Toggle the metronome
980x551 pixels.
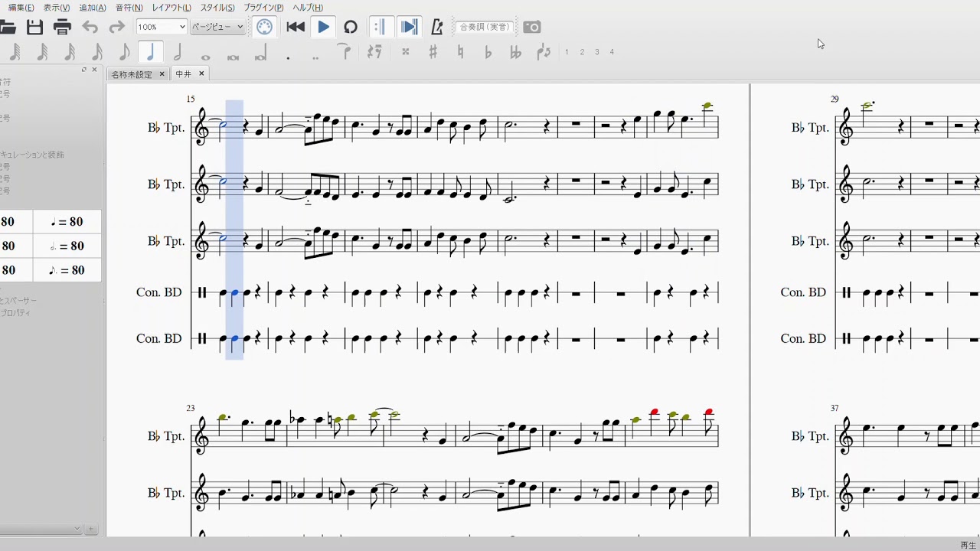click(437, 28)
